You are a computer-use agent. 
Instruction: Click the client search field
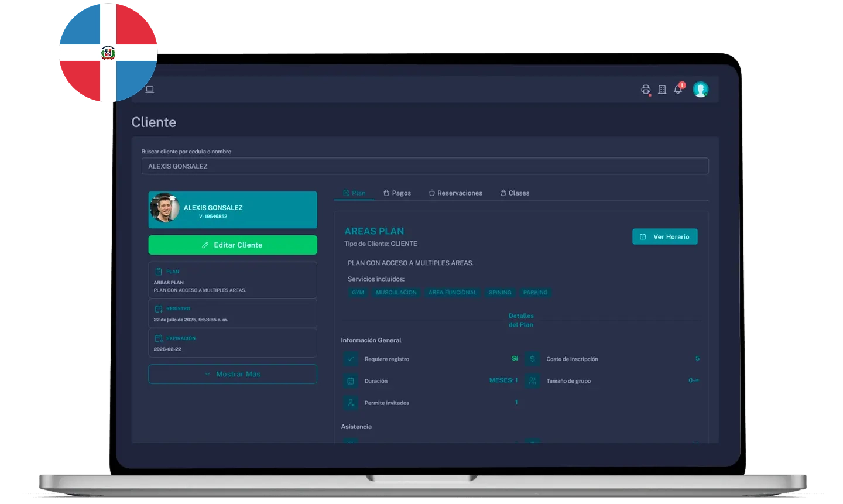[x=424, y=166]
